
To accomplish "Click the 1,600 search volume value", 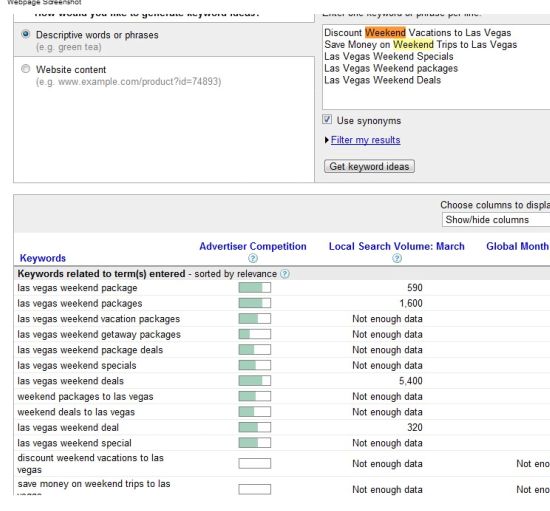I will point(411,303).
